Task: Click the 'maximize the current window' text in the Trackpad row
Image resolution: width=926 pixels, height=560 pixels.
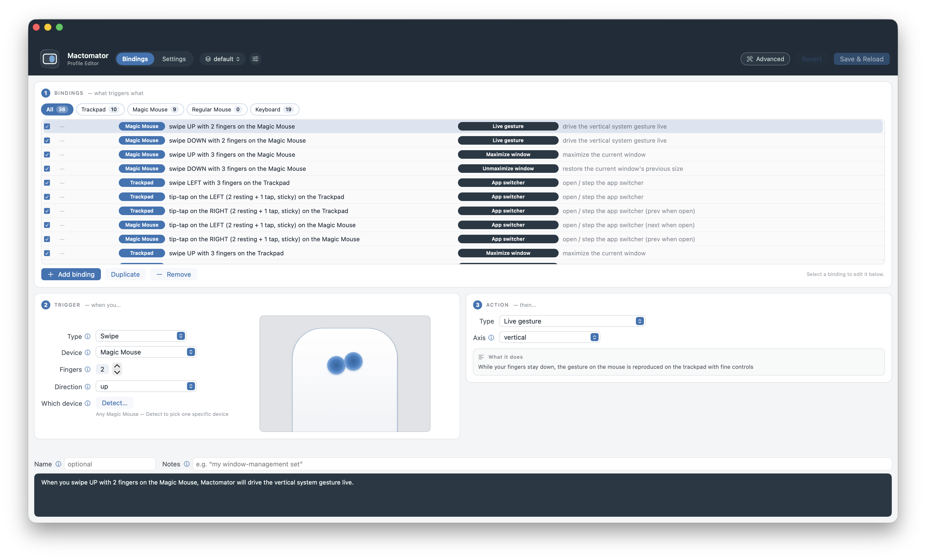Action: pyautogui.click(x=604, y=253)
